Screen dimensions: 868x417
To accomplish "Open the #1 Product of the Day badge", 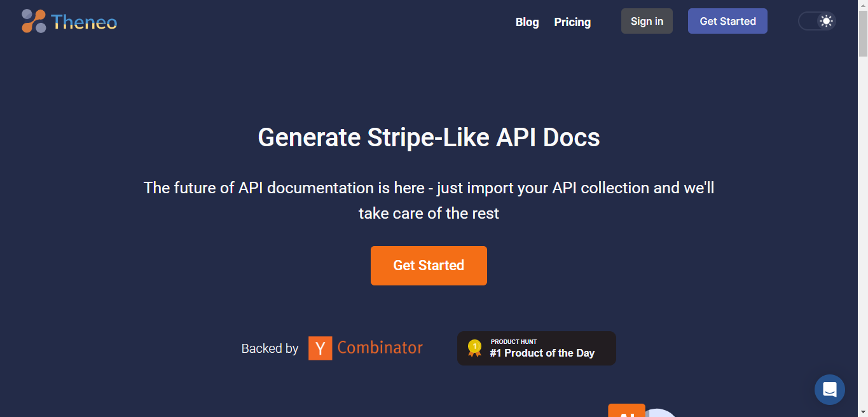I will point(537,348).
